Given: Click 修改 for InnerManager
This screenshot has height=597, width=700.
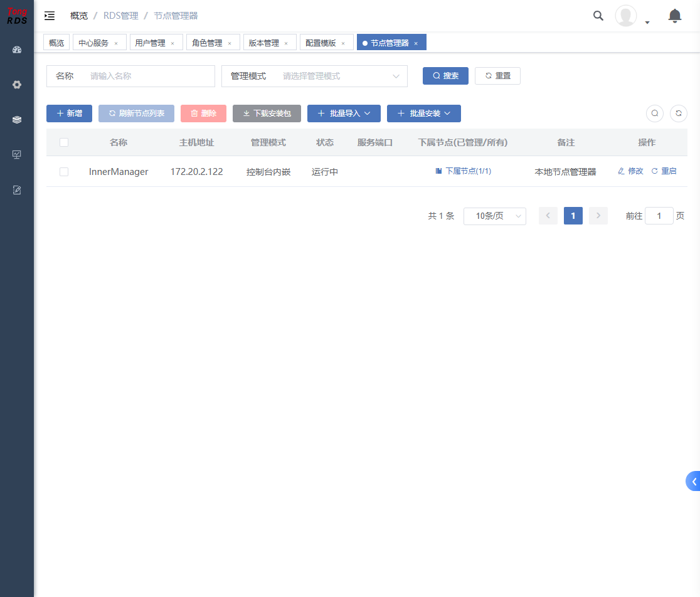Looking at the screenshot, I should click(630, 171).
